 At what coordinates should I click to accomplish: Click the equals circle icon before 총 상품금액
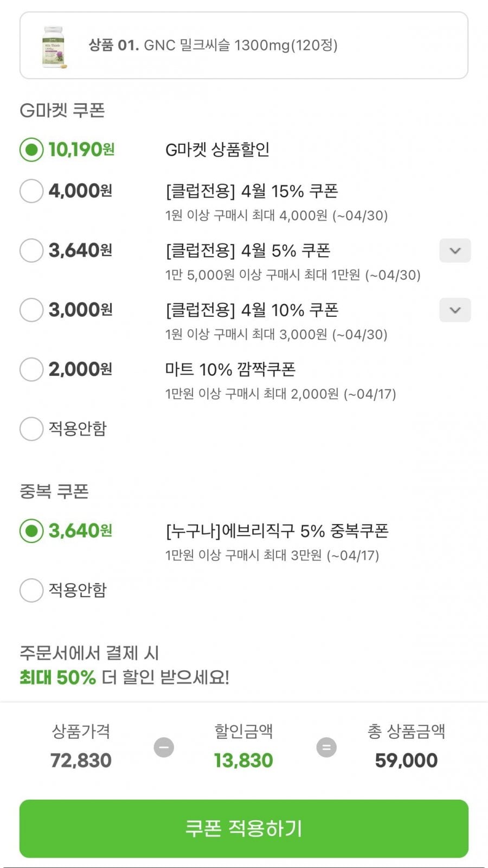click(326, 747)
